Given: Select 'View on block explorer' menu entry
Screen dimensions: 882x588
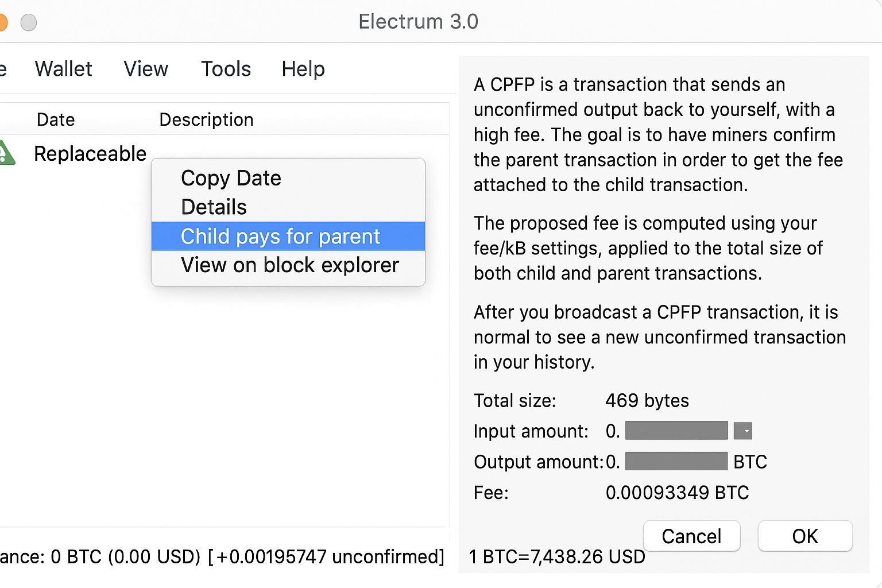Looking at the screenshot, I should (x=289, y=265).
